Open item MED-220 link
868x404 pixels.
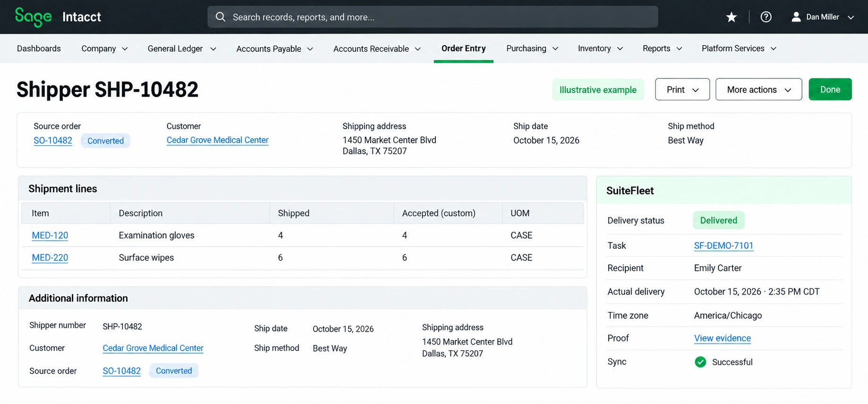tap(50, 258)
